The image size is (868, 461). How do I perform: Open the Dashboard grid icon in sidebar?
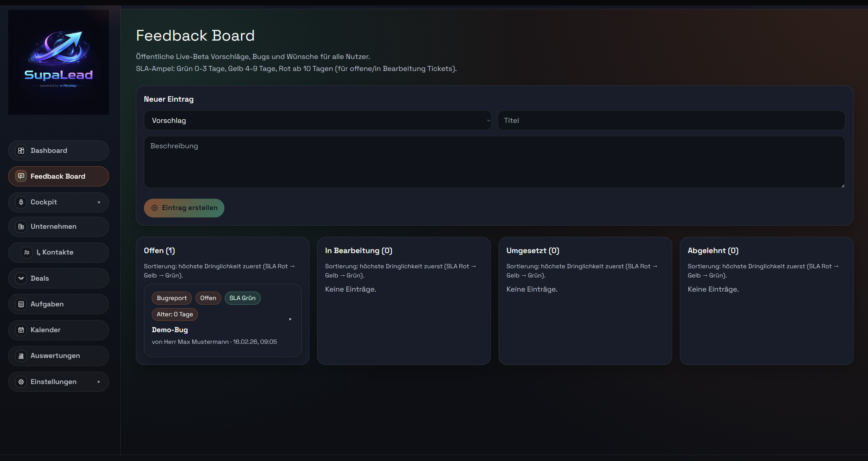click(x=21, y=150)
